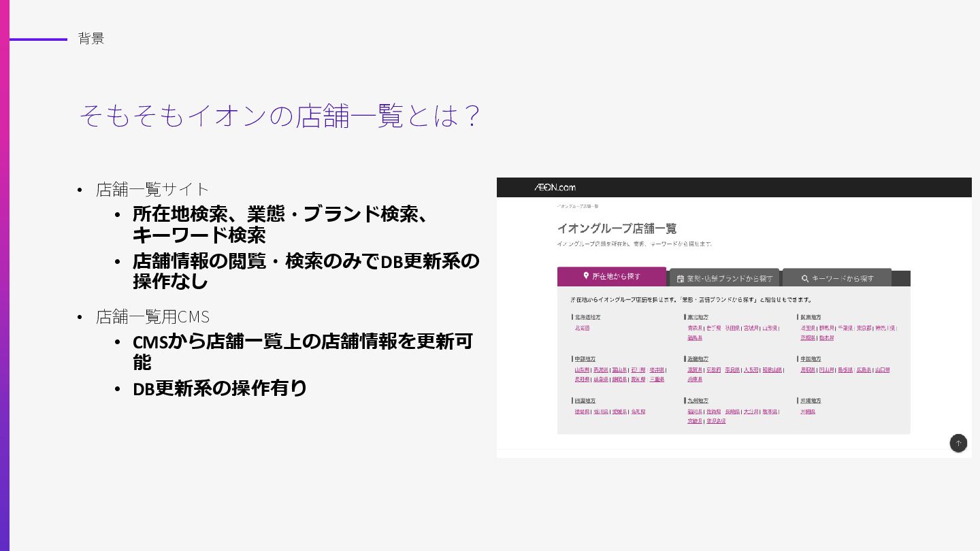Open the 富山県 link

point(619,370)
